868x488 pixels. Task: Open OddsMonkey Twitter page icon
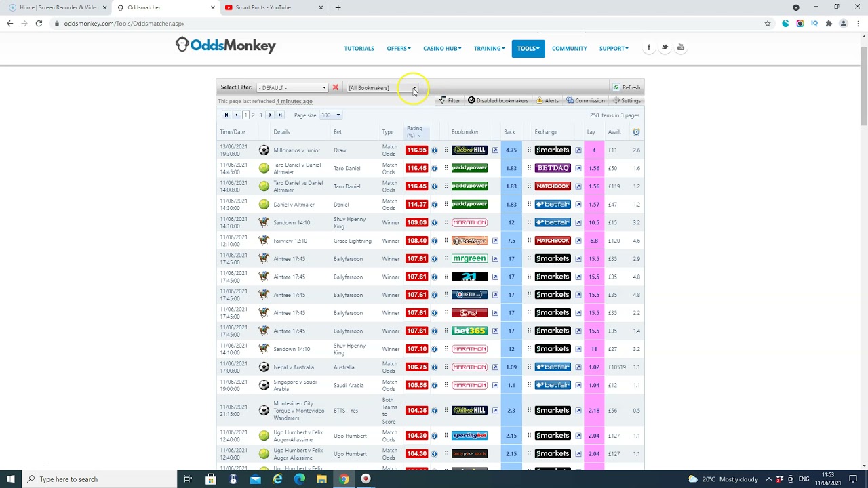(665, 47)
